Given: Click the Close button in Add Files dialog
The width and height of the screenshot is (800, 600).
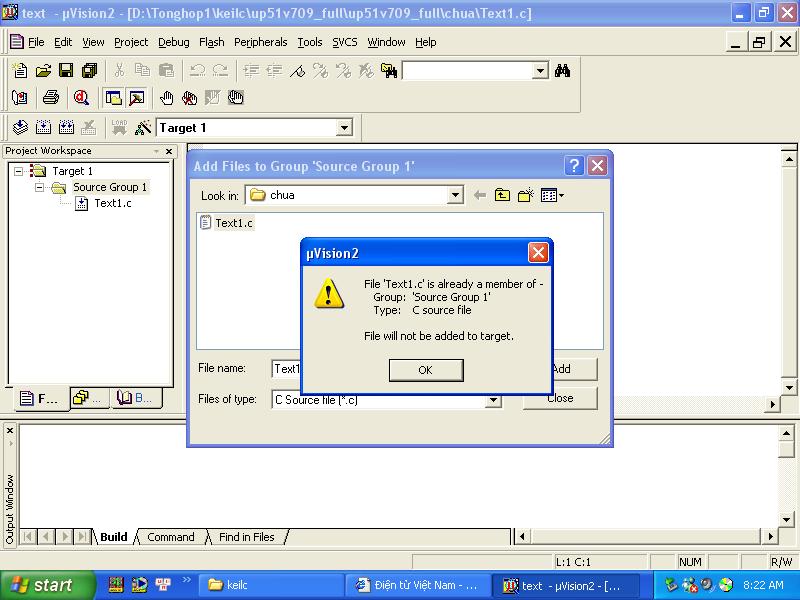Looking at the screenshot, I should pyautogui.click(x=560, y=398).
